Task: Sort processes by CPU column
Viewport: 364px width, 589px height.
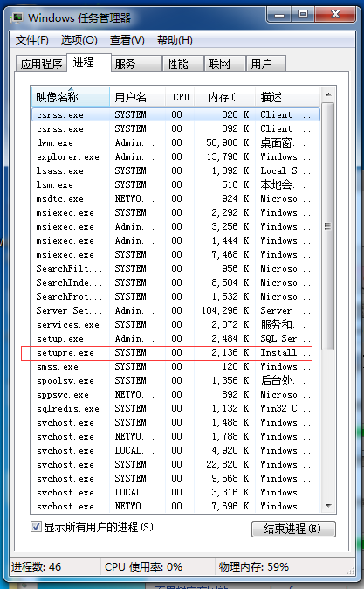Action: [181, 97]
